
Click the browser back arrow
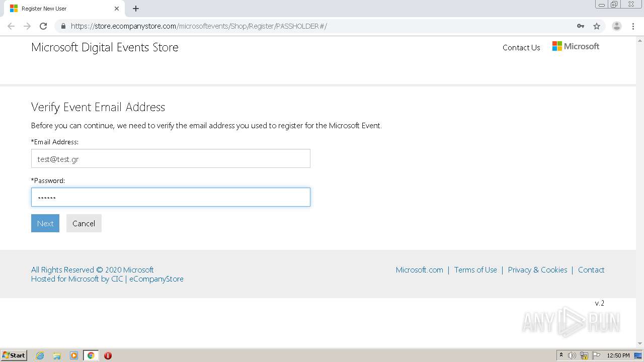point(11,26)
